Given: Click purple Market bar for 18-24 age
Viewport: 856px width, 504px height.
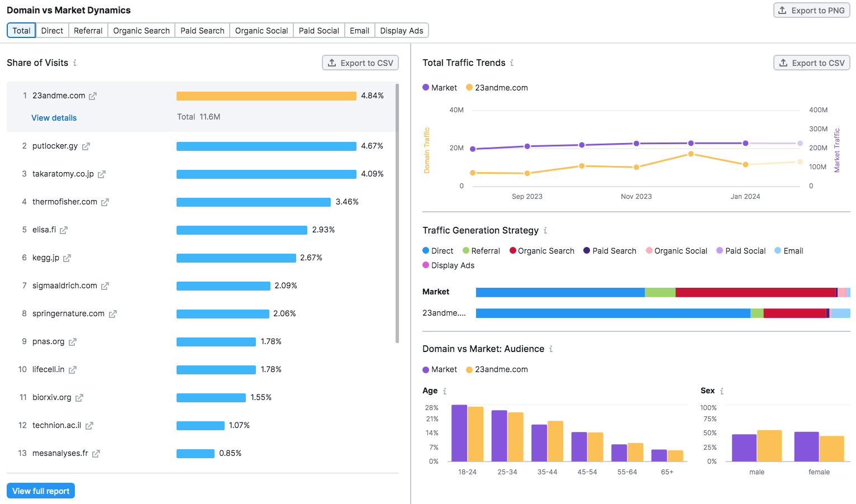Looking at the screenshot, I should coord(459,433).
